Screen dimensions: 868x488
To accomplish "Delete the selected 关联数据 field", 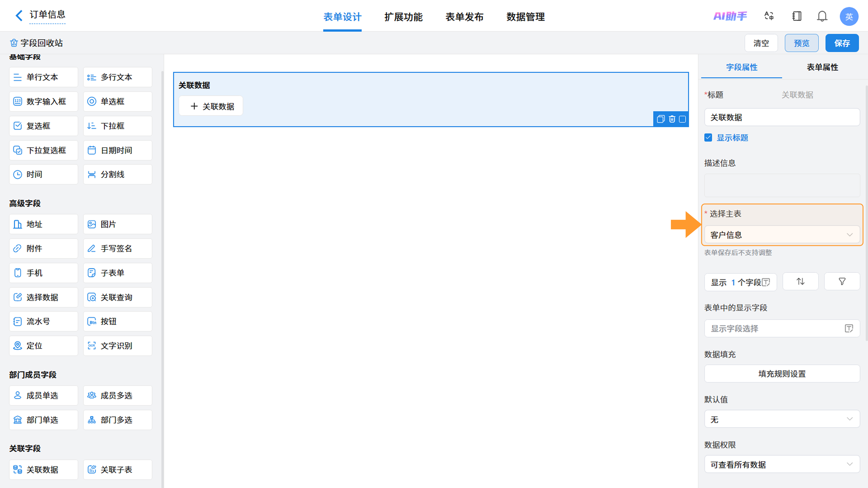I will 672,119.
